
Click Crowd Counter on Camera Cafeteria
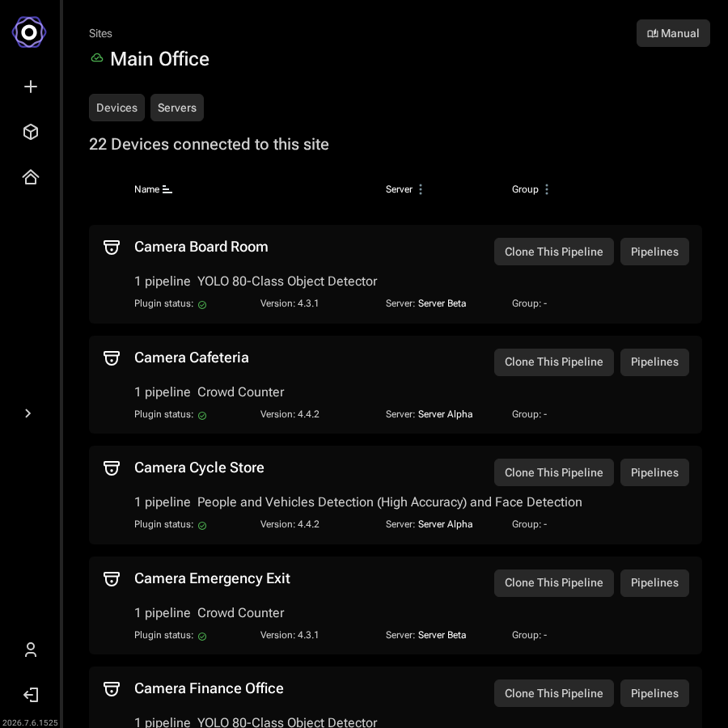click(240, 392)
